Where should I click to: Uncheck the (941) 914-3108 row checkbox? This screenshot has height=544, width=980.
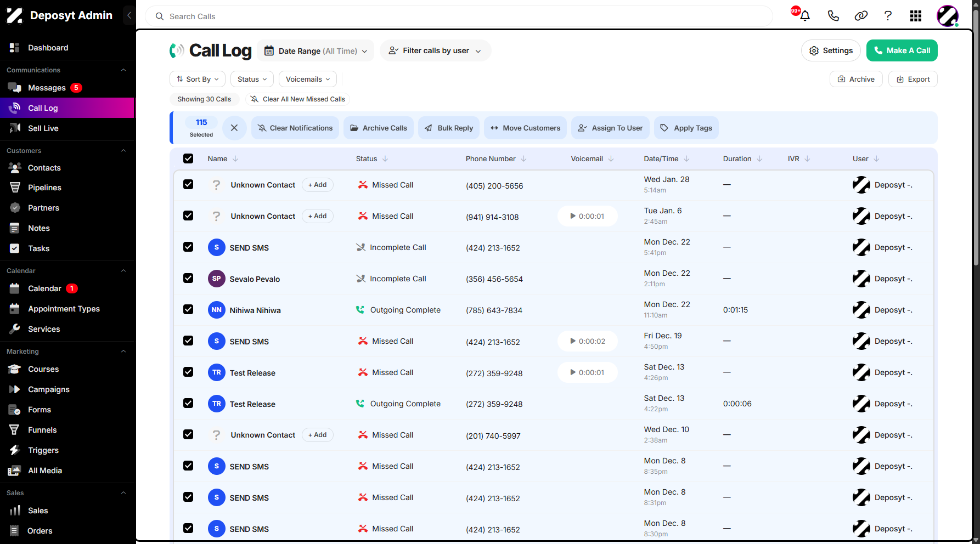pos(188,216)
